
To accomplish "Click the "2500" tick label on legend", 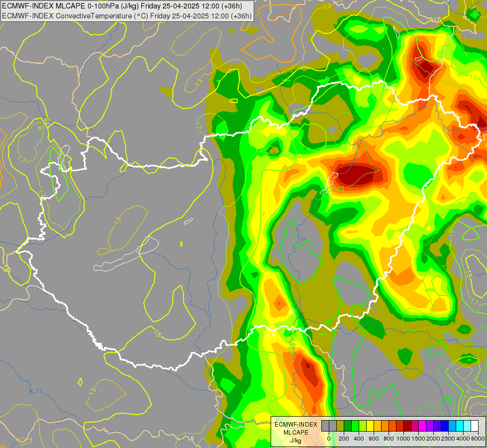I will 448,439.
